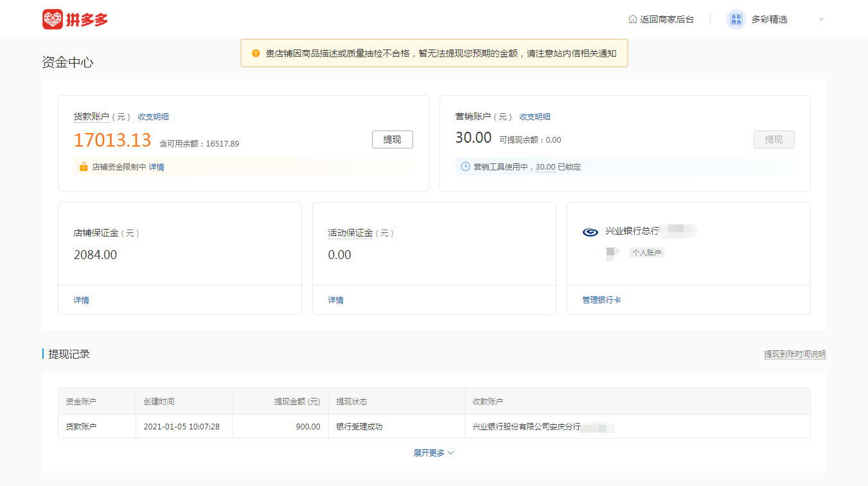Screen dimensions: 868x486
Task: Open the 多彩精选 account dropdown
Action: click(x=821, y=19)
